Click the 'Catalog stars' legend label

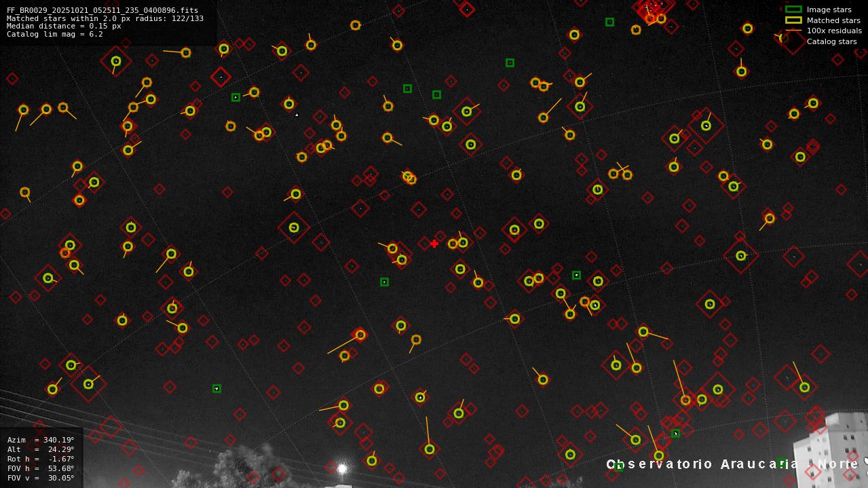831,41
